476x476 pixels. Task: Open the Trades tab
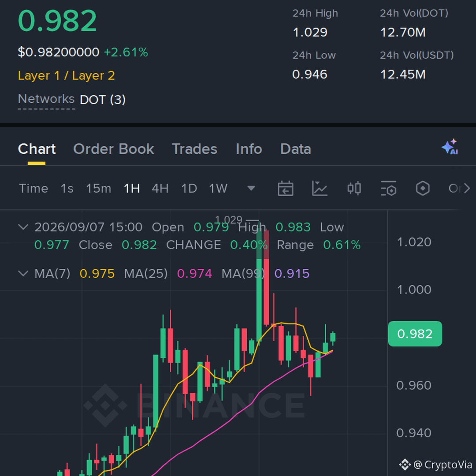click(195, 149)
